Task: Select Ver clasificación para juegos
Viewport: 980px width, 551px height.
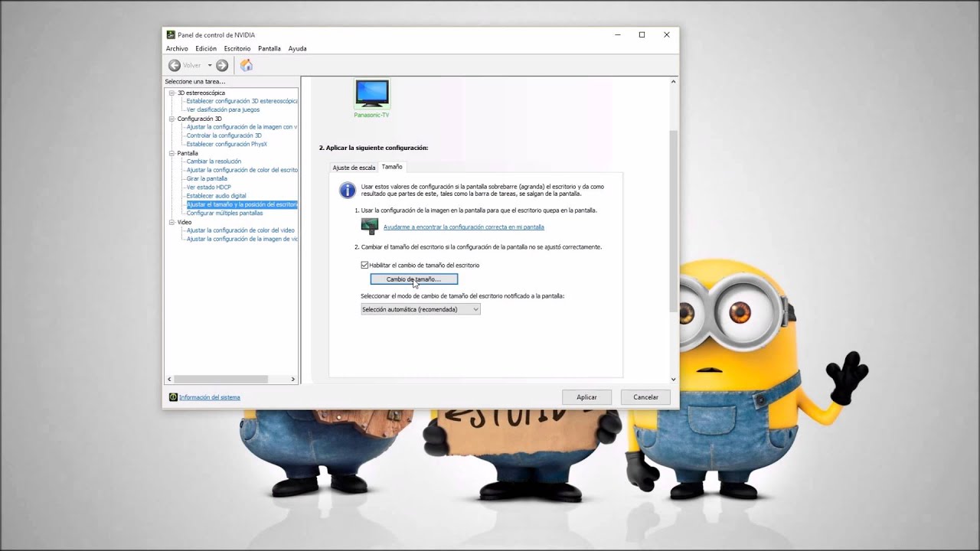Action: tap(223, 109)
